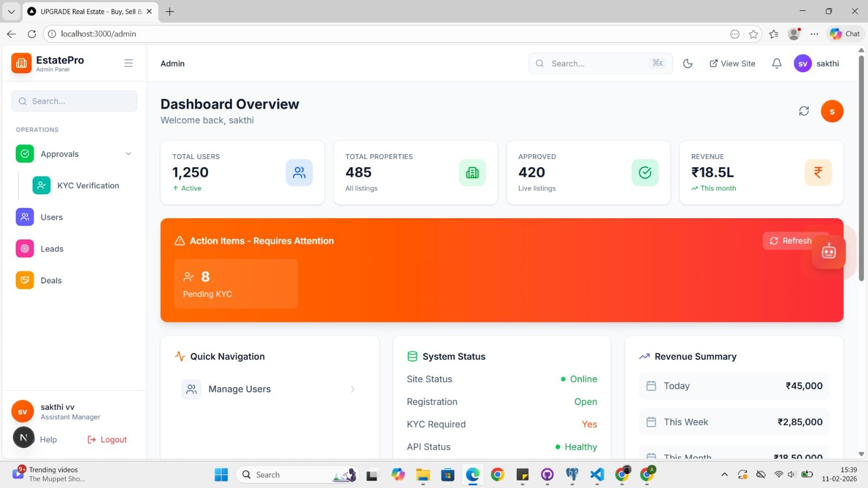Click the Logout link in sidebar
868x488 pixels.
pyautogui.click(x=107, y=440)
